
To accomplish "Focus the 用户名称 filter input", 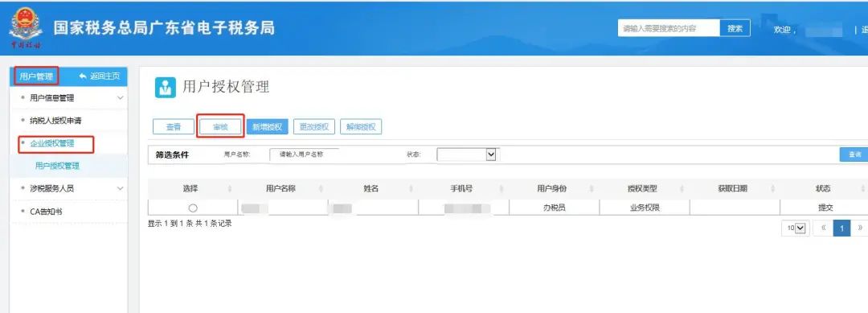I will 304,154.
